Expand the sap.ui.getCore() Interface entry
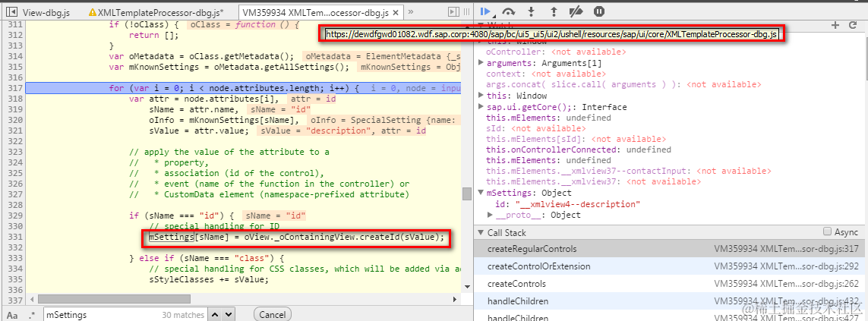The height and width of the screenshot is (321, 868). pyautogui.click(x=481, y=107)
